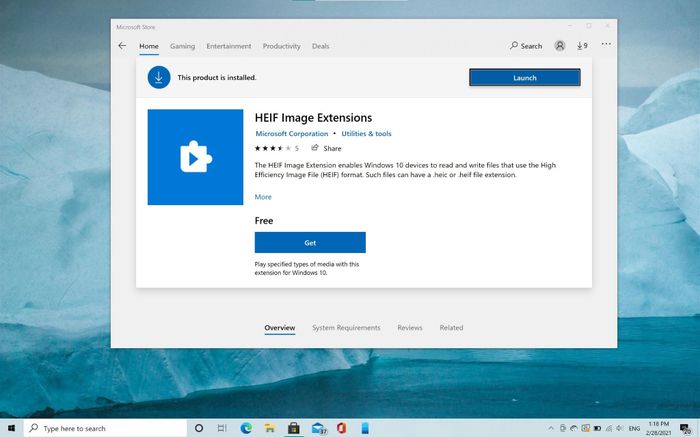Open the clock showing 1:18 PM
This screenshot has width=700, height=437.
tap(658, 428)
